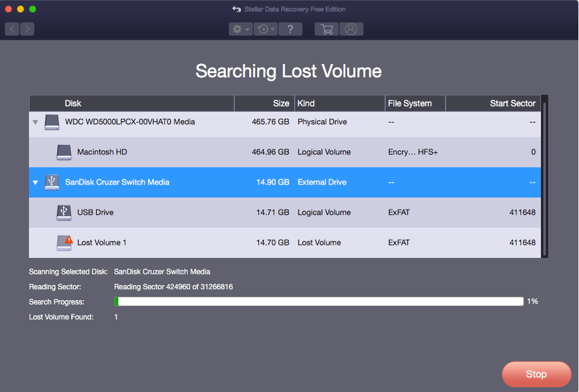Click Reading Sector 424960 of 31266816 text
This screenshot has width=579, height=392.
[173, 287]
